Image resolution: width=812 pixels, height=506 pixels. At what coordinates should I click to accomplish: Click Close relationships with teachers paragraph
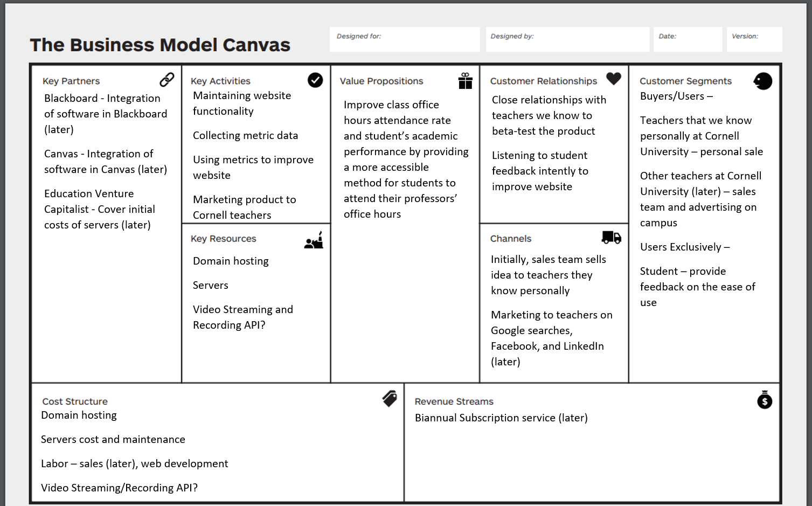[x=549, y=115]
